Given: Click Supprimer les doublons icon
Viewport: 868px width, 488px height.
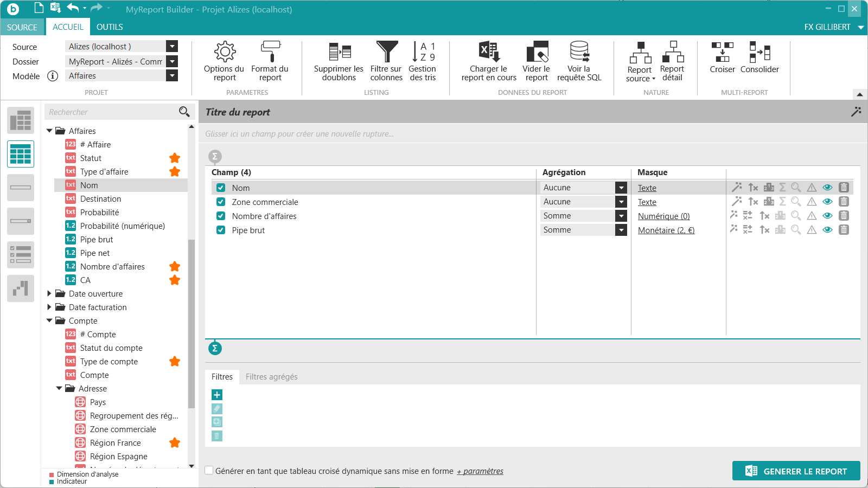Looking at the screenshot, I should click(x=340, y=52).
